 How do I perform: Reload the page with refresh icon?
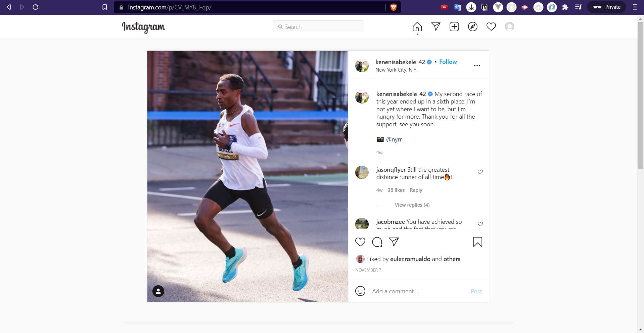coord(35,7)
